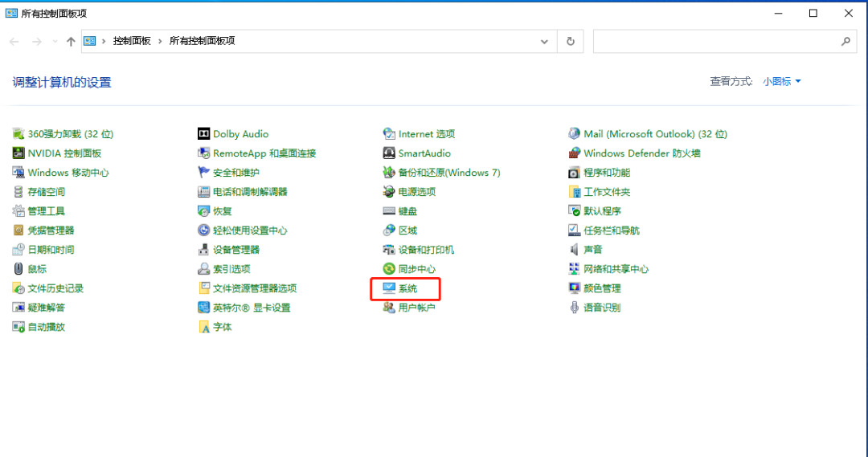Open the 鼠标 icon

click(18, 269)
